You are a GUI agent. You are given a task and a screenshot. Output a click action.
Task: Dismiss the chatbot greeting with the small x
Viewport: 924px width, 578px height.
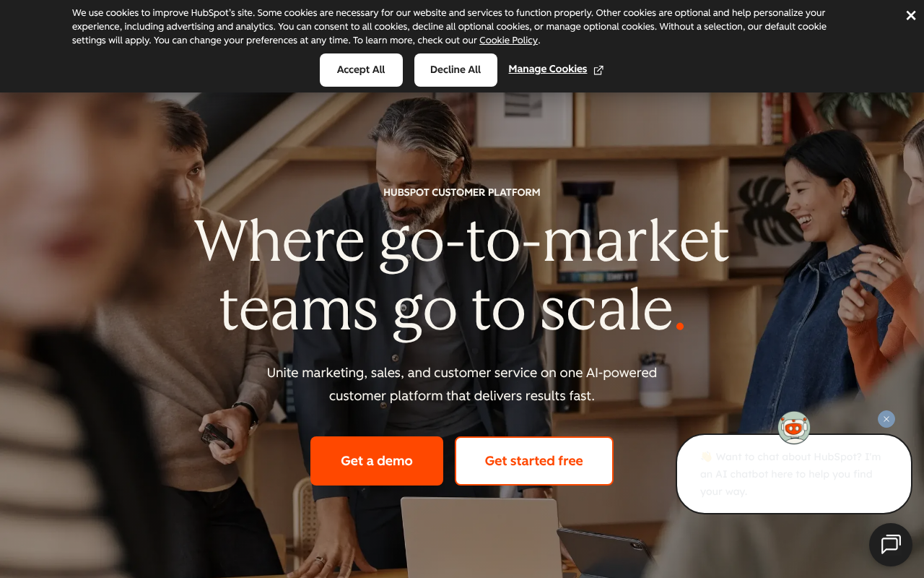(886, 419)
